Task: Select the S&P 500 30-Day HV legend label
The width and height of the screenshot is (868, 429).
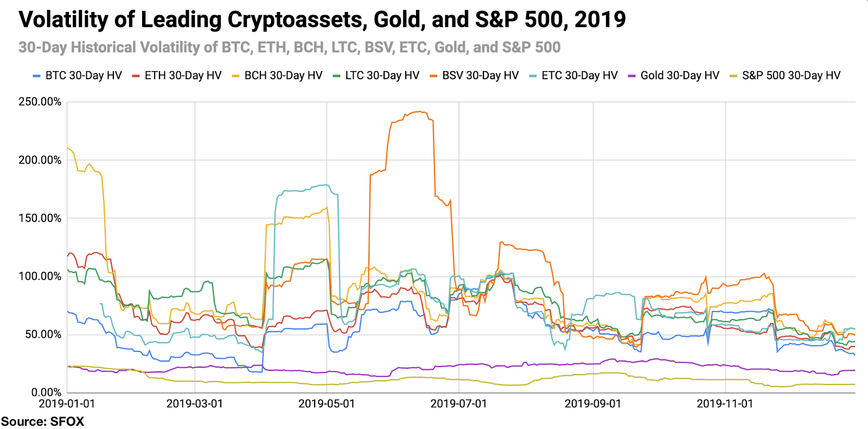Action: (792, 75)
